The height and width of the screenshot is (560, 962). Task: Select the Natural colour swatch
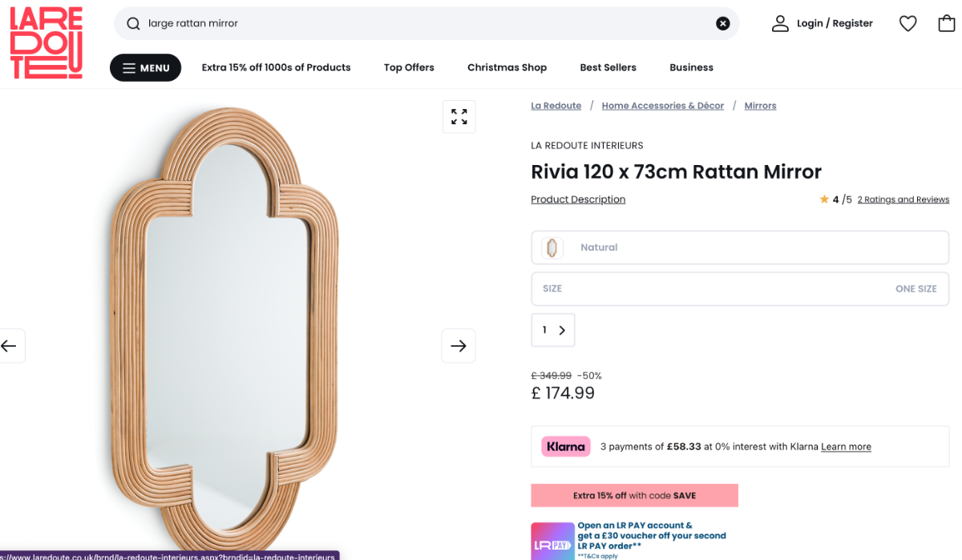click(552, 248)
